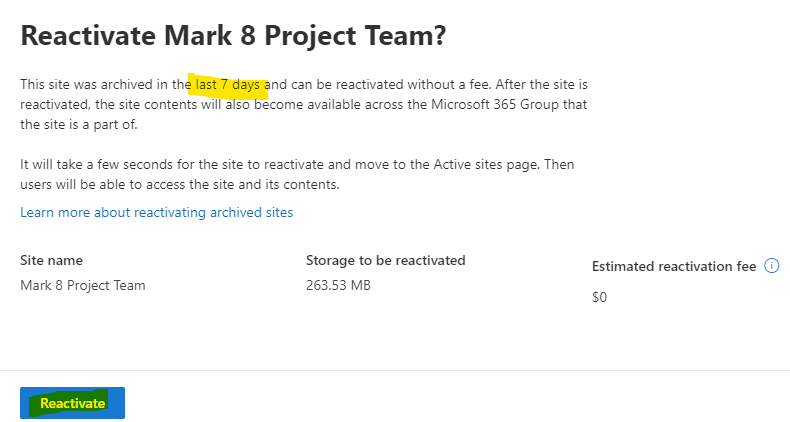Screen dimensions: 790x422
Task: Select the Estimated reactivation fee label
Action: [x=674, y=266]
